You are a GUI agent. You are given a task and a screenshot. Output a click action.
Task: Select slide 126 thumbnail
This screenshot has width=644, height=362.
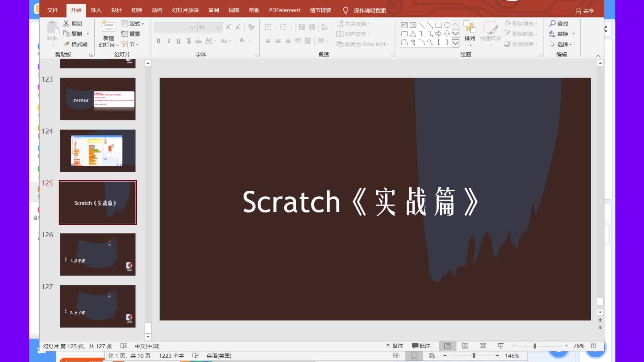coord(98,255)
